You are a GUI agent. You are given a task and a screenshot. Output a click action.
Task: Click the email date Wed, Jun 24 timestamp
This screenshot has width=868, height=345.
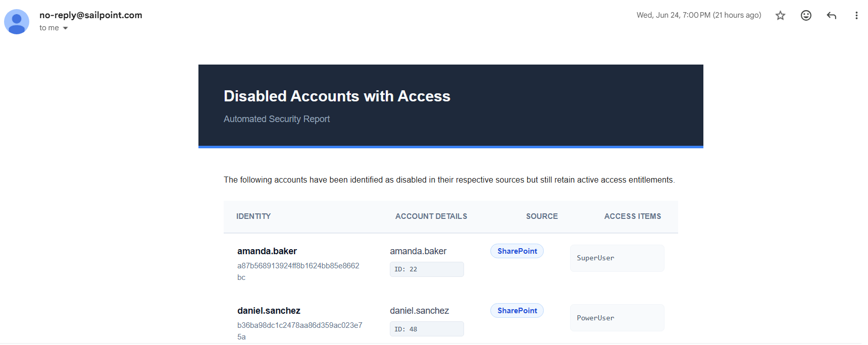(699, 15)
